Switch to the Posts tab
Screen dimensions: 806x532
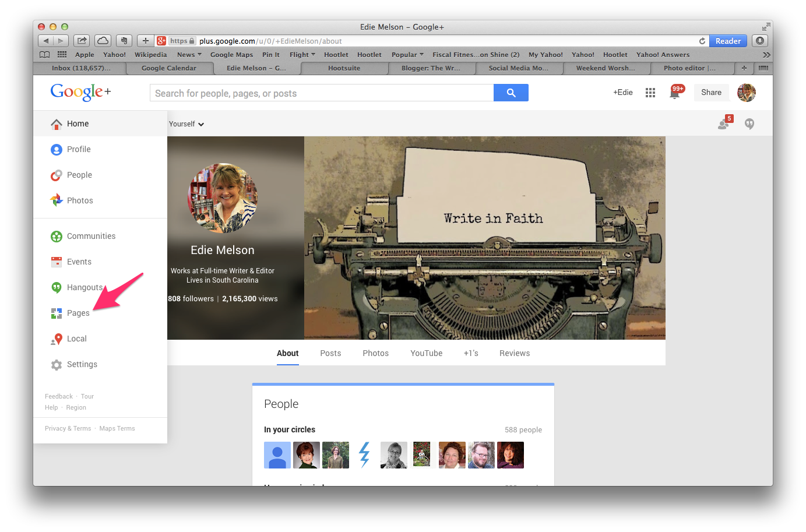tap(330, 353)
